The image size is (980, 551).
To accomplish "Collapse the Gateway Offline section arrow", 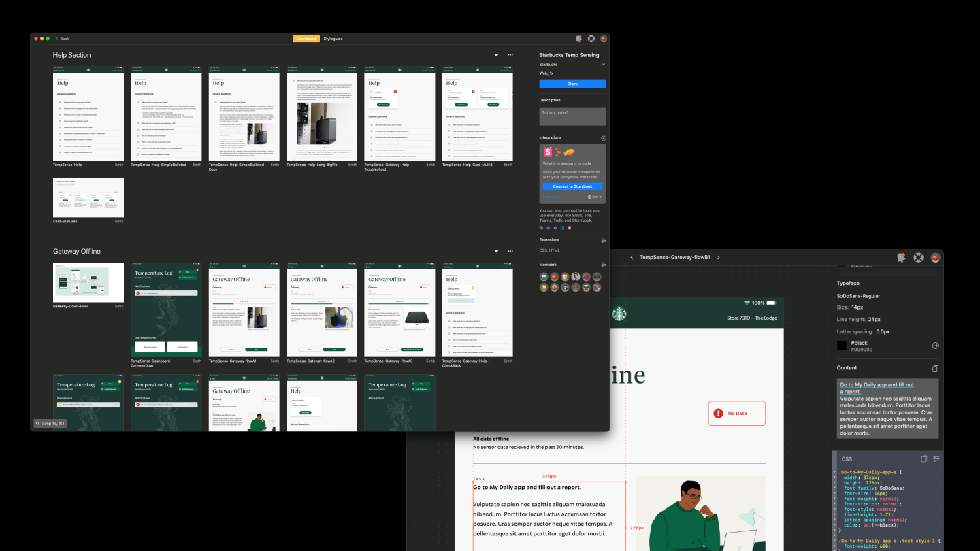I will 496,251.
